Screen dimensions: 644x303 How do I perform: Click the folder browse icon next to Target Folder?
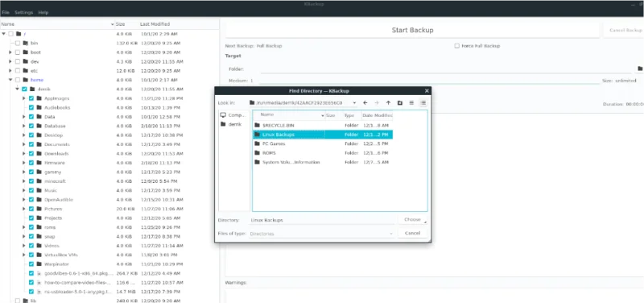(x=640, y=68)
